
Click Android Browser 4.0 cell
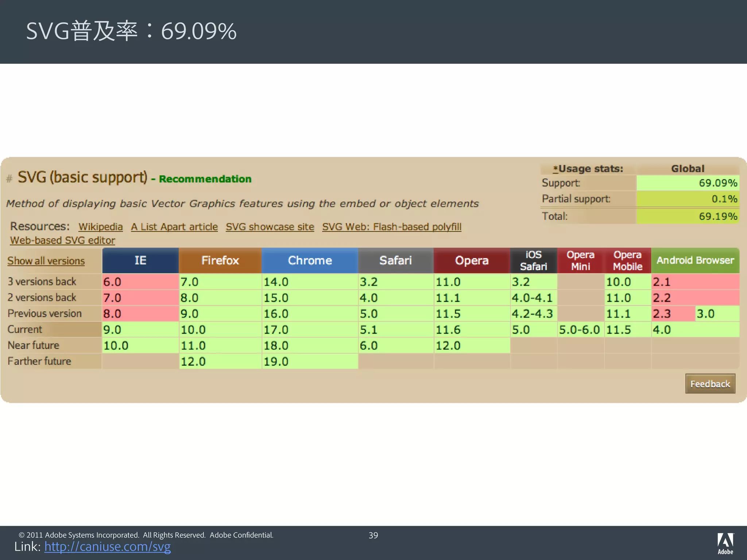point(696,330)
